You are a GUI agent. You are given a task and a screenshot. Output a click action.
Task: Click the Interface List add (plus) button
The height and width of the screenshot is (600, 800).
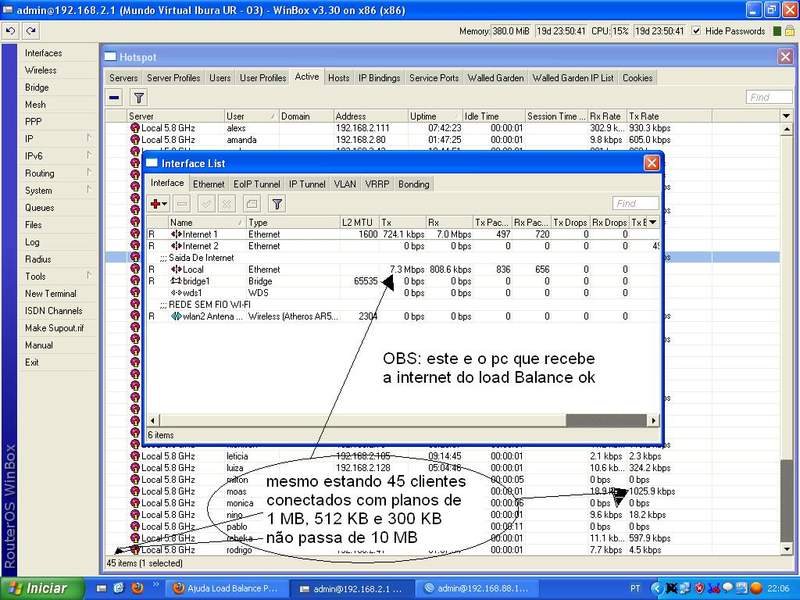[159, 204]
